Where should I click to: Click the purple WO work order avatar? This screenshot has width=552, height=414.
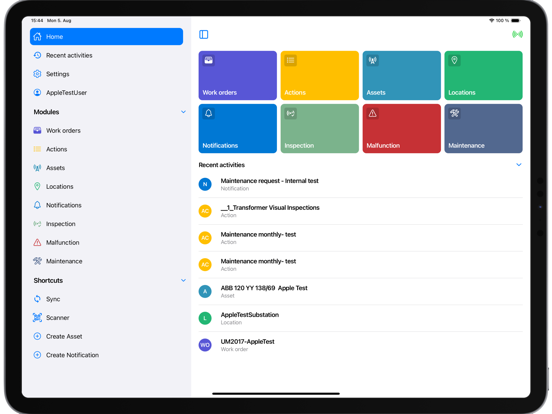point(205,345)
